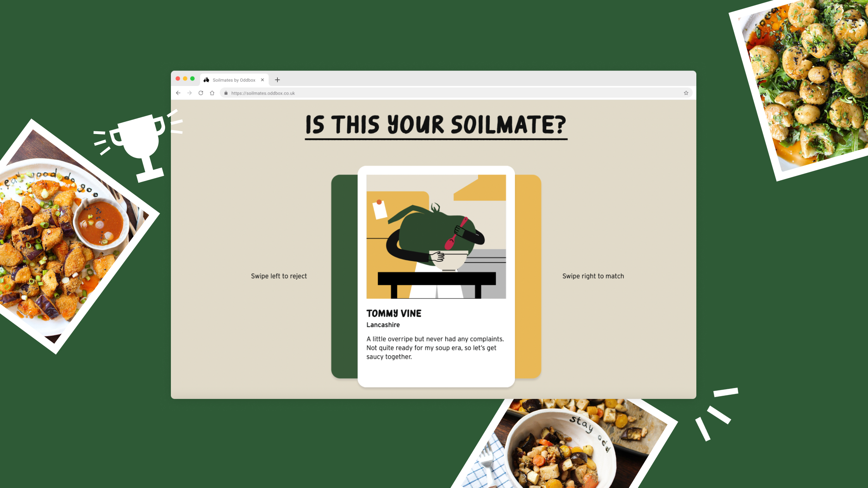
Task: Click the soilmates.oddbox.co.uk address field
Action: [456, 93]
